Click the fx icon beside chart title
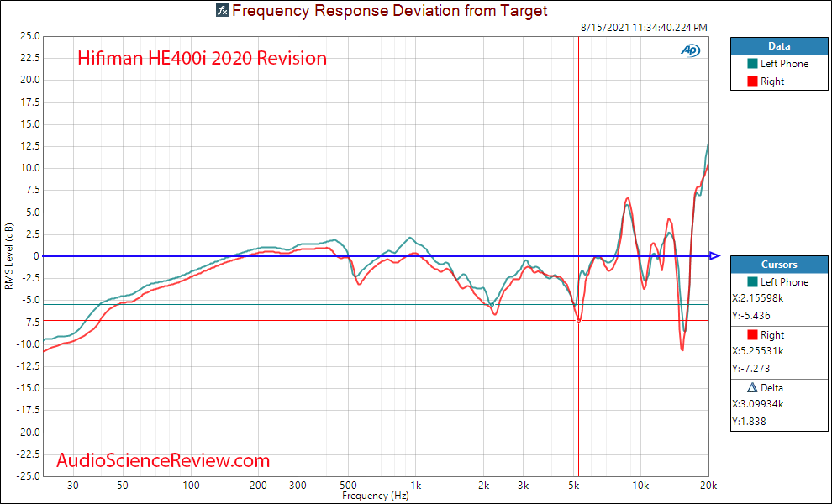The height and width of the screenshot is (504, 832). tap(223, 10)
